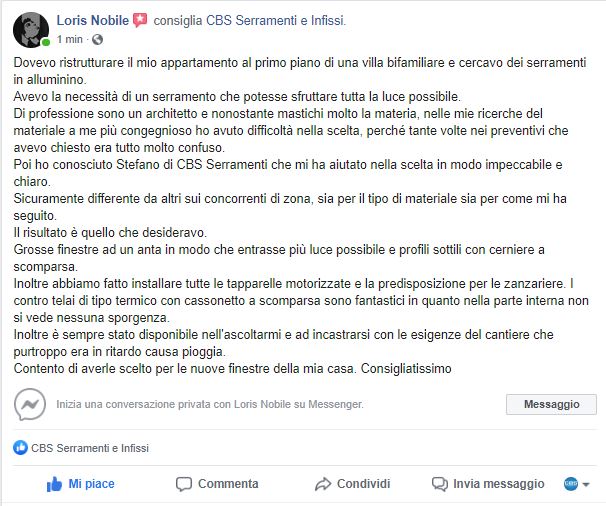Click the Condividi label
This screenshot has height=506, width=606.
click(x=363, y=484)
